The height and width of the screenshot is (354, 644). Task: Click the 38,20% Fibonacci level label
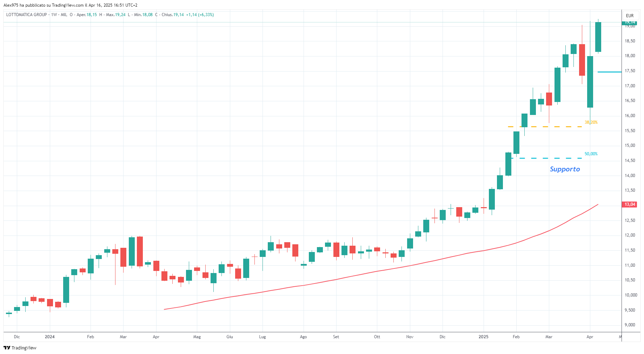(591, 122)
